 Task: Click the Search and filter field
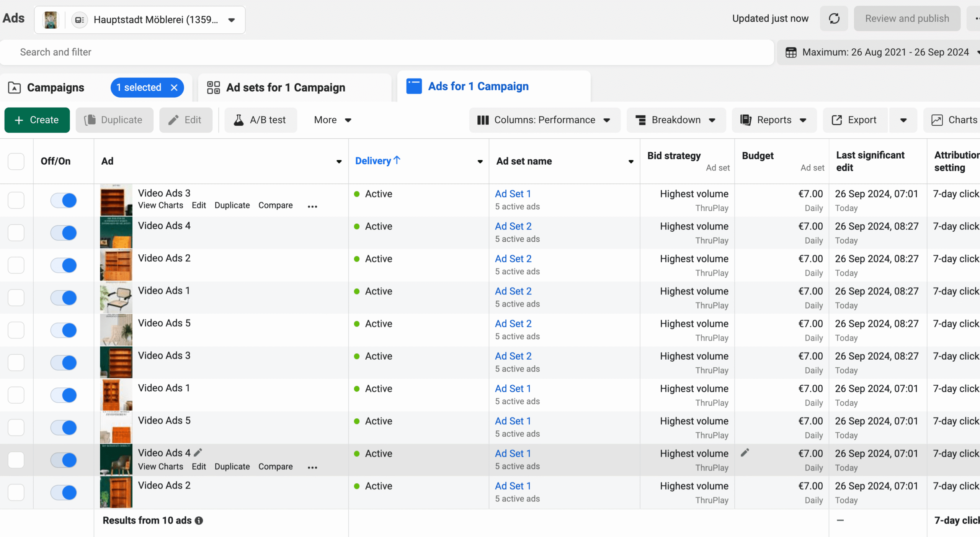click(x=383, y=52)
